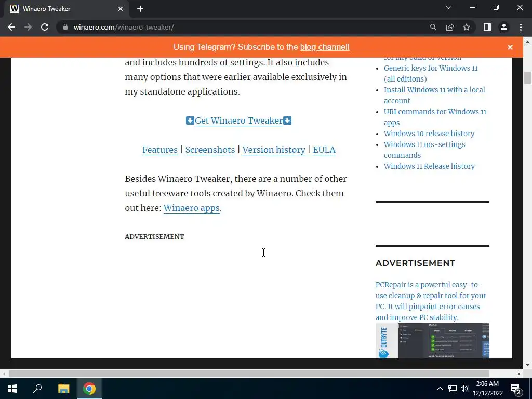Close the Winaero Tweaker tab
Screen dimensions: 532x399
121,9
